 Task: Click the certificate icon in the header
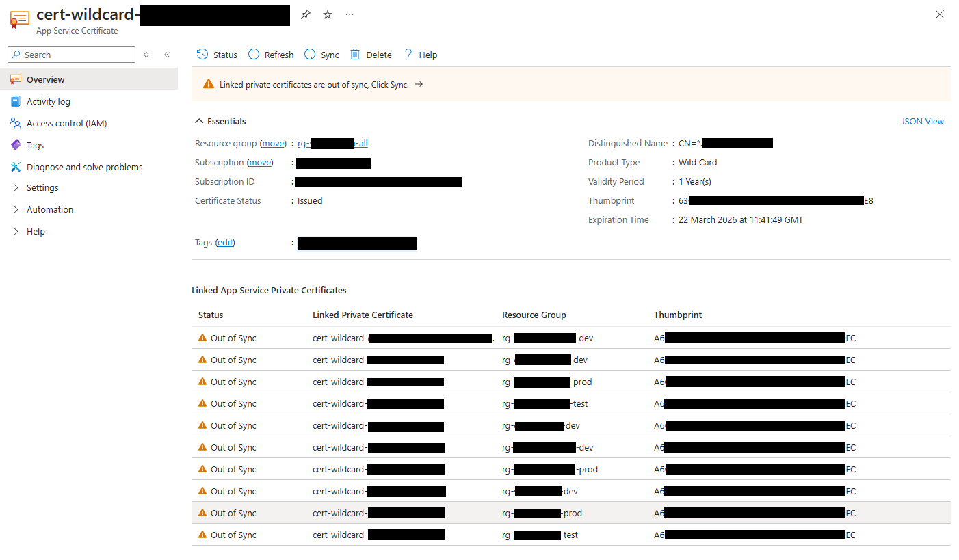coord(19,19)
